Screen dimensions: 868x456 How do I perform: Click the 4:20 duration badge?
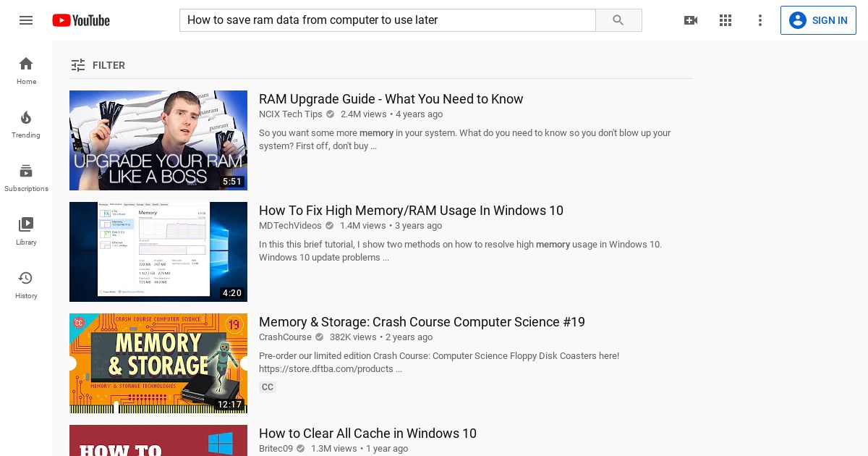(232, 293)
